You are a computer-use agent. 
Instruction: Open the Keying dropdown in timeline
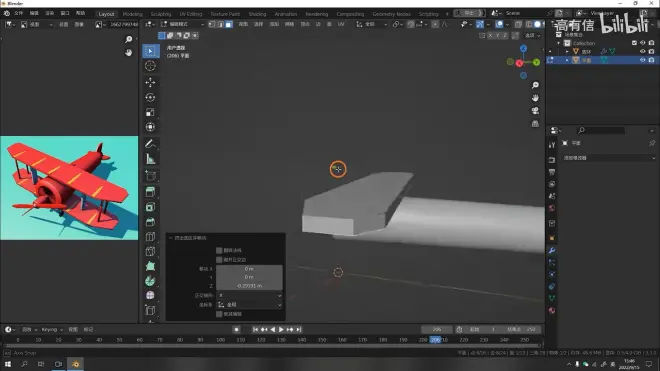pos(52,330)
